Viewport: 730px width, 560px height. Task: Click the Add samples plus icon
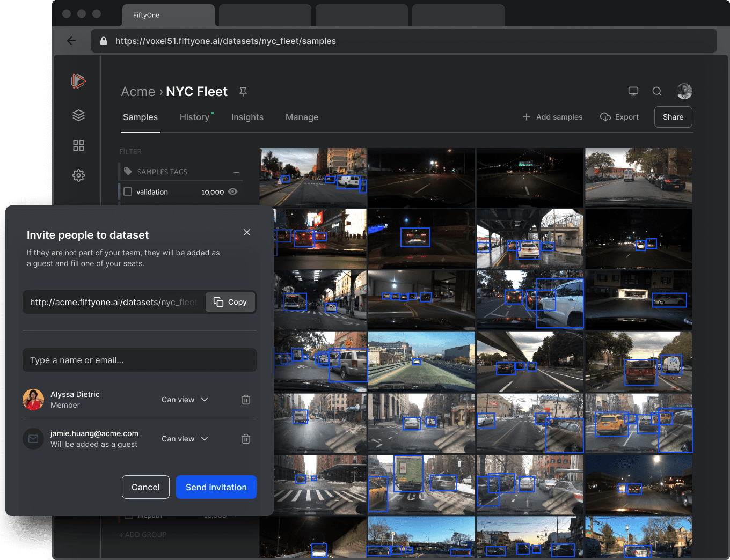pos(525,117)
